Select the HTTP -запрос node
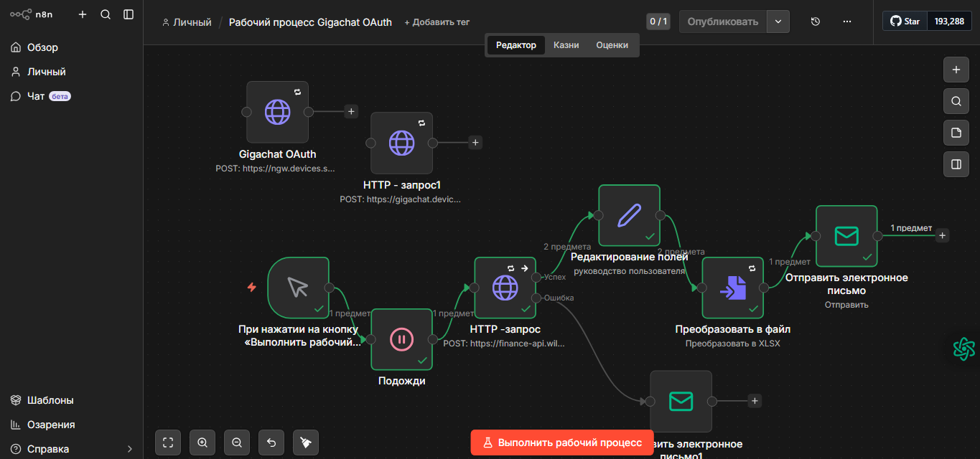The height and width of the screenshot is (459, 980). [505, 288]
